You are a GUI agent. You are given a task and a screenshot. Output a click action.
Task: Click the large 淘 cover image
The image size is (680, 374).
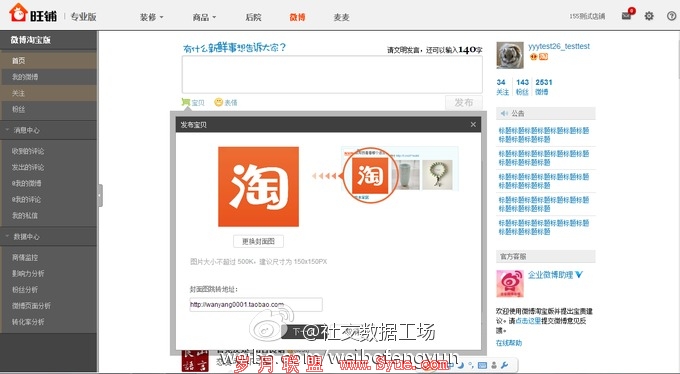tap(258, 187)
